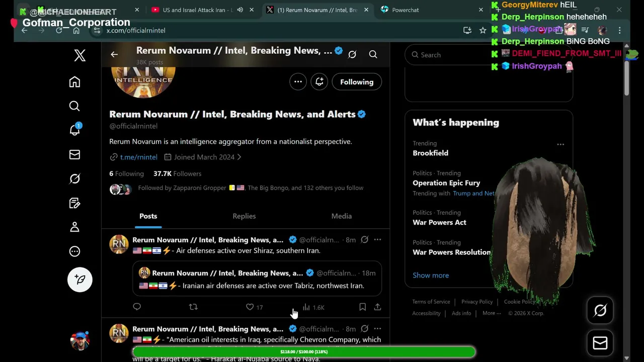Bookmark the Shiraz air defenses post

click(x=362, y=307)
